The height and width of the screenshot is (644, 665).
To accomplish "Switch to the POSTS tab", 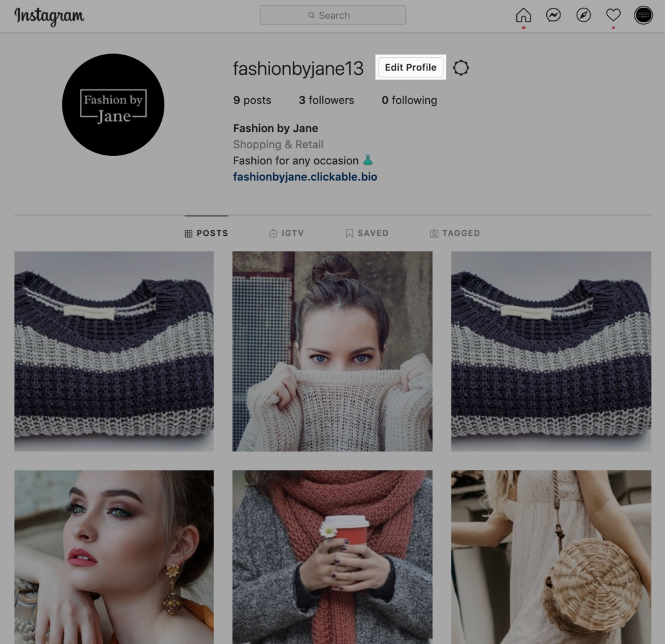I will click(207, 233).
